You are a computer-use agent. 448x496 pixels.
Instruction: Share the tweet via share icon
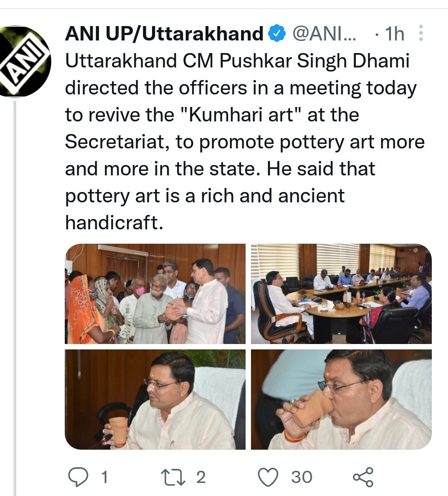[x=363, y=477]
